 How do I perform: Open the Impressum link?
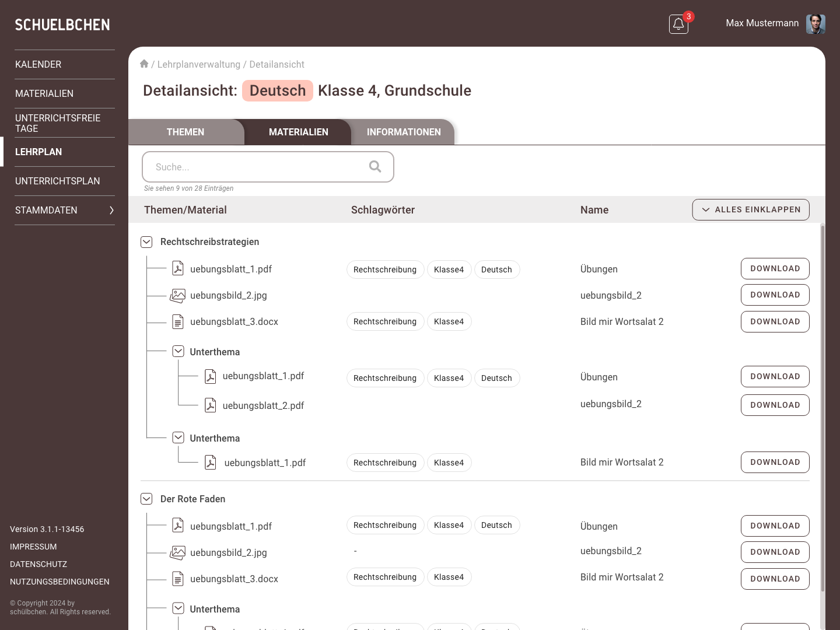coord(33,547)
